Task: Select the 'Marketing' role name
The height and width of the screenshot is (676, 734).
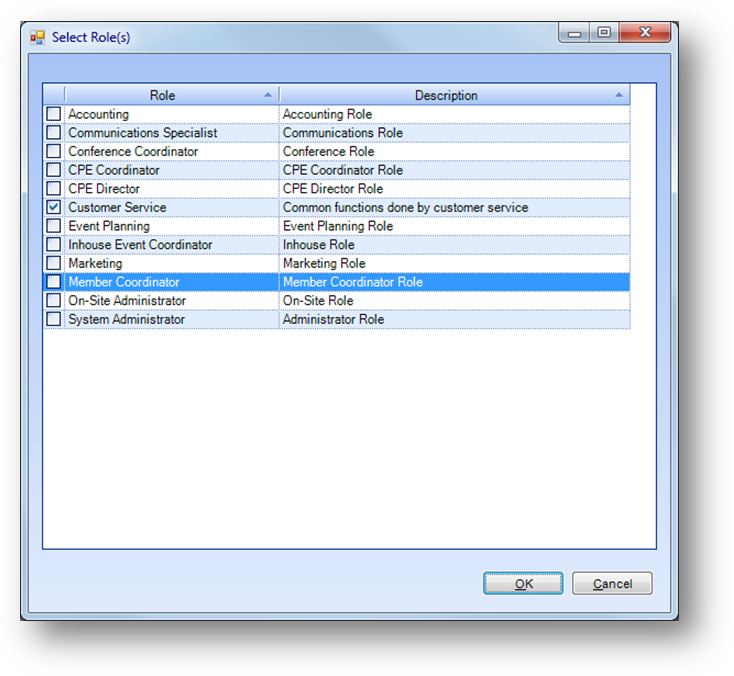Action: (x=95, y=264)
